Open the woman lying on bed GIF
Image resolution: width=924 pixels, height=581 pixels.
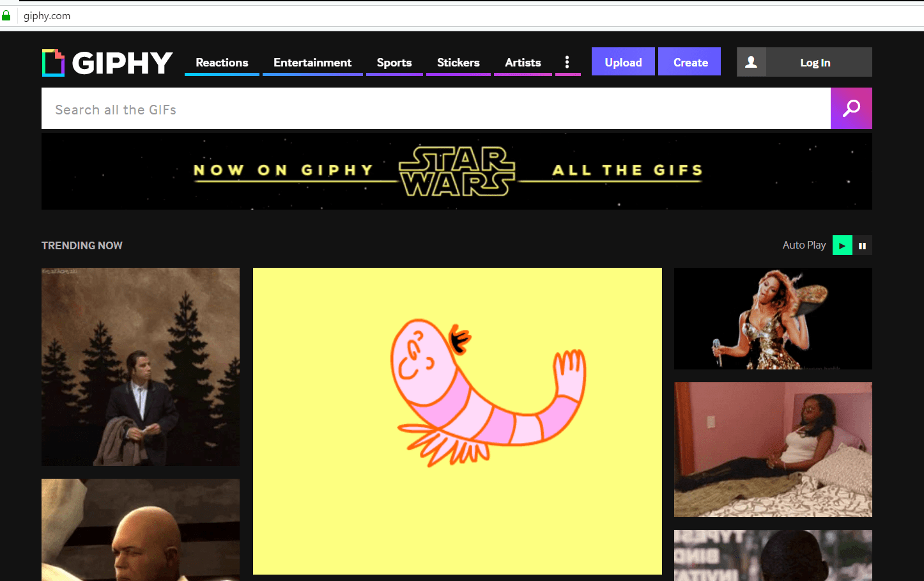coord(773,450)
